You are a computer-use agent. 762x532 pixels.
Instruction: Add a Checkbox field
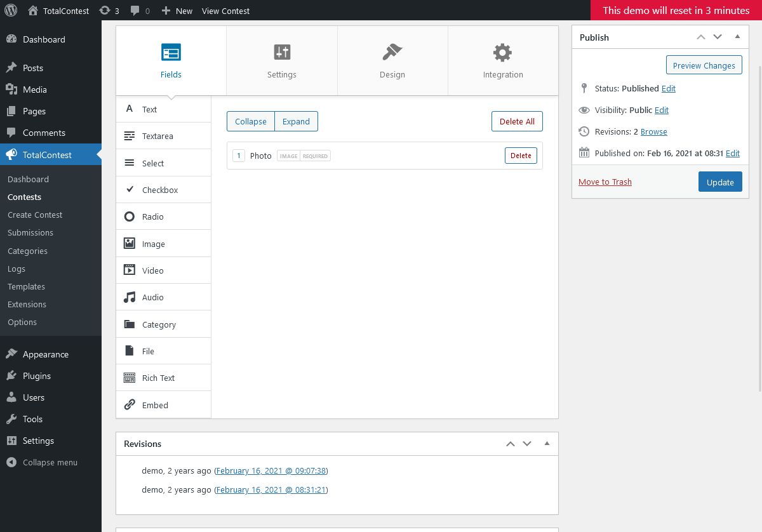pyautogui.click(x=163, y=190)
